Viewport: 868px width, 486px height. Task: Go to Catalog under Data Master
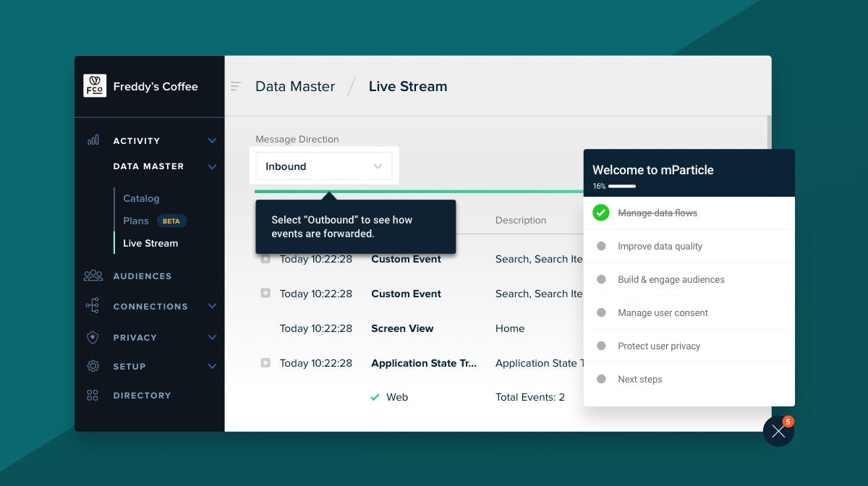tap(141, 198)
